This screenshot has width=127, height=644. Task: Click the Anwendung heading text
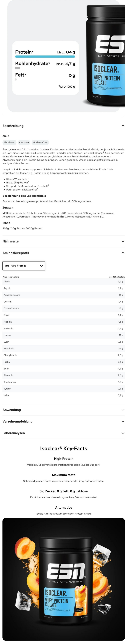coord(12,410)
